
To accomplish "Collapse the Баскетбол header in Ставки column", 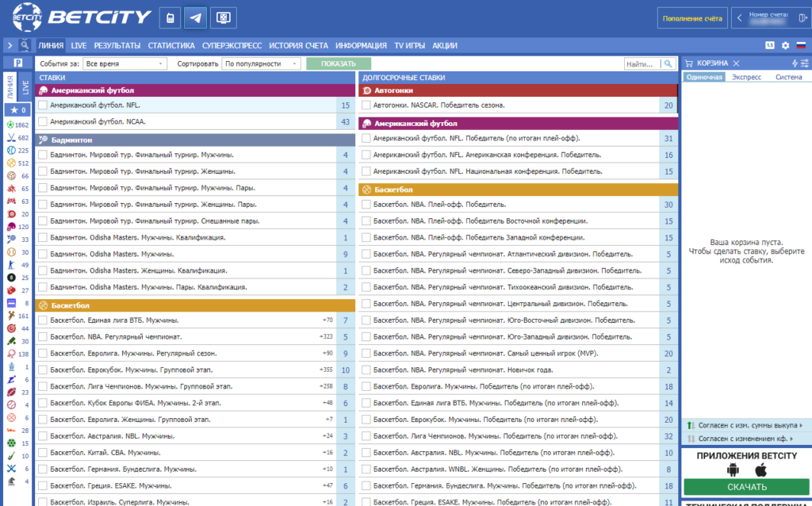I will coord(195,305).
